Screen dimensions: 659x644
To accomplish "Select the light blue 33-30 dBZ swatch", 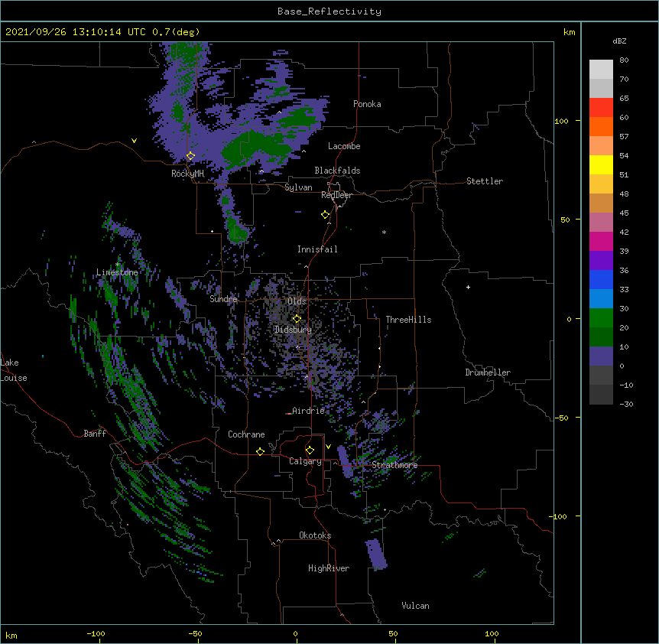I will (x=601, y=299).
